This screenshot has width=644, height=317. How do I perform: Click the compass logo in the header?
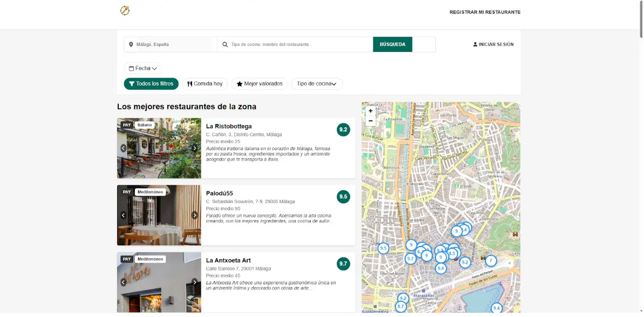pos(125,11)
